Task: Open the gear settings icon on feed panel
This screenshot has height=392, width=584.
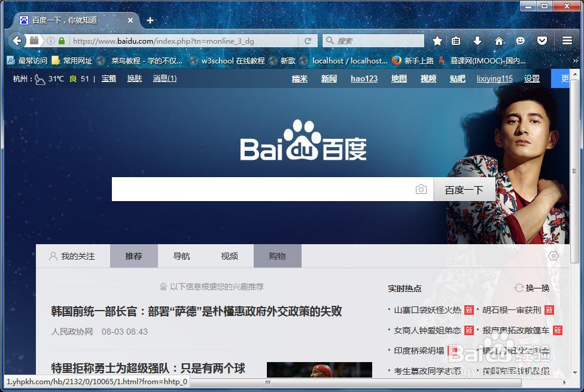Action: (553, 256)
